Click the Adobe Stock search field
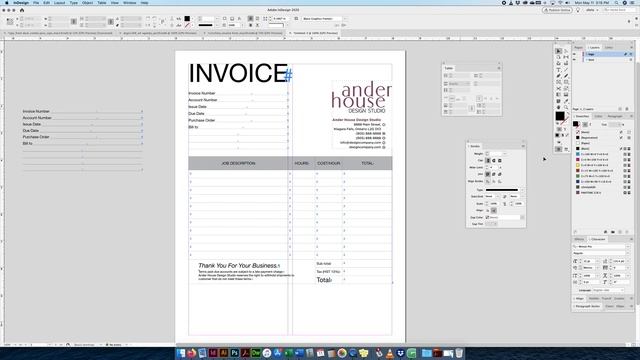The height and width of the screenshot is (360, 640). tap(619, 10)
